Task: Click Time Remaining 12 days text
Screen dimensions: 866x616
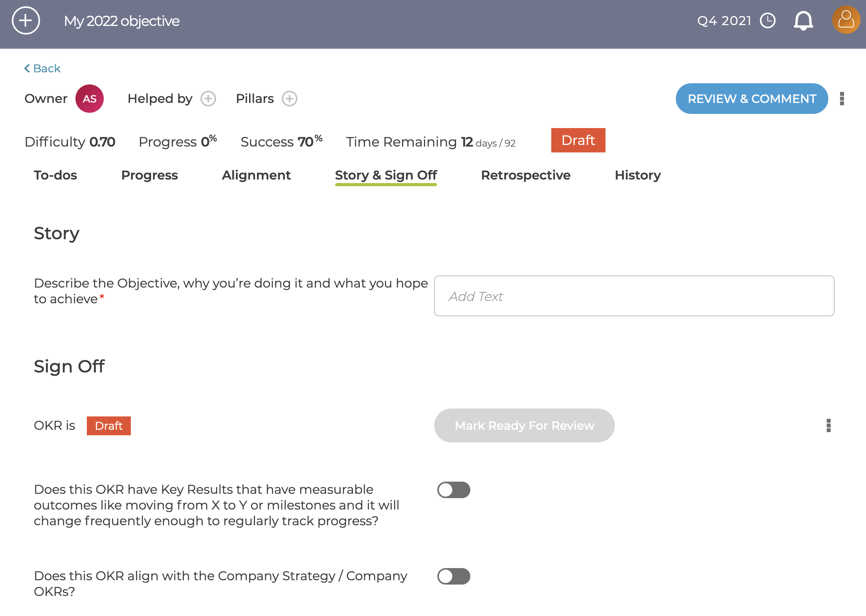Action: pos(431,142)
